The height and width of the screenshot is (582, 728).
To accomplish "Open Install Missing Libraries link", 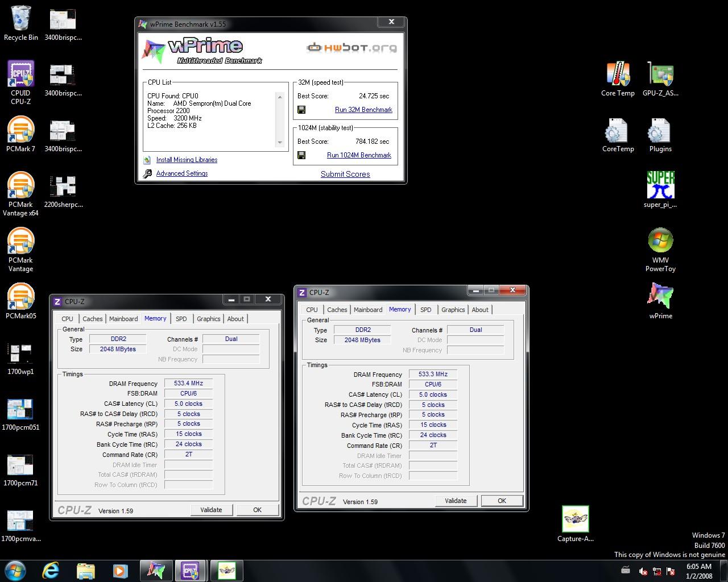I will pos(187,160).
